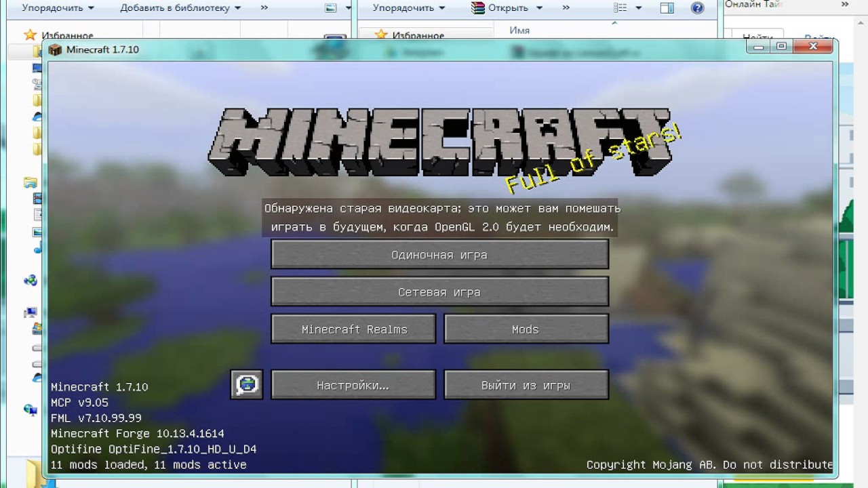This screenshot has width=868, height=488.
Task: Select the Videos film icon in navigation pane
Action: click(x=37, y=199)
